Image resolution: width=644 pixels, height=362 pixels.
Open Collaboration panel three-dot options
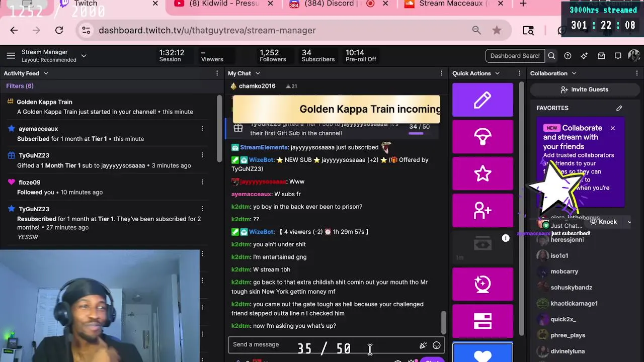tap(636, 73)
